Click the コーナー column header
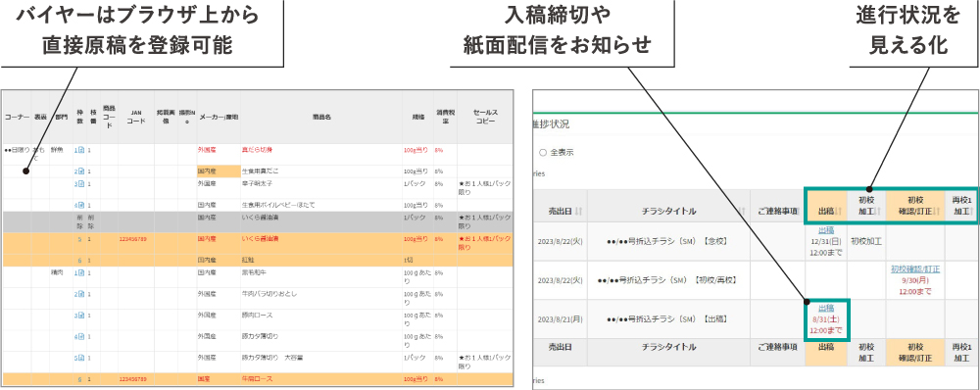This screenshot has height=390, width=980. pyautogui.click(x=17, y=117)
